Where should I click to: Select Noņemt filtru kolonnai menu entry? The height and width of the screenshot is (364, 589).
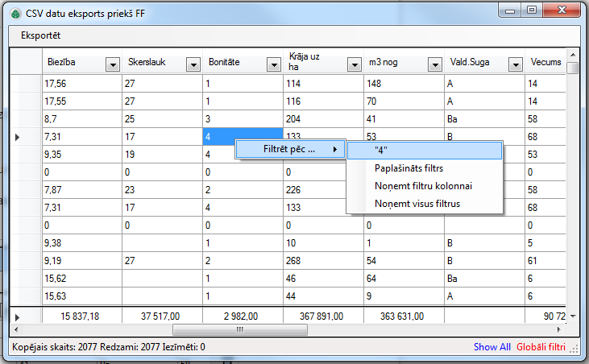(x=423, y=186)
